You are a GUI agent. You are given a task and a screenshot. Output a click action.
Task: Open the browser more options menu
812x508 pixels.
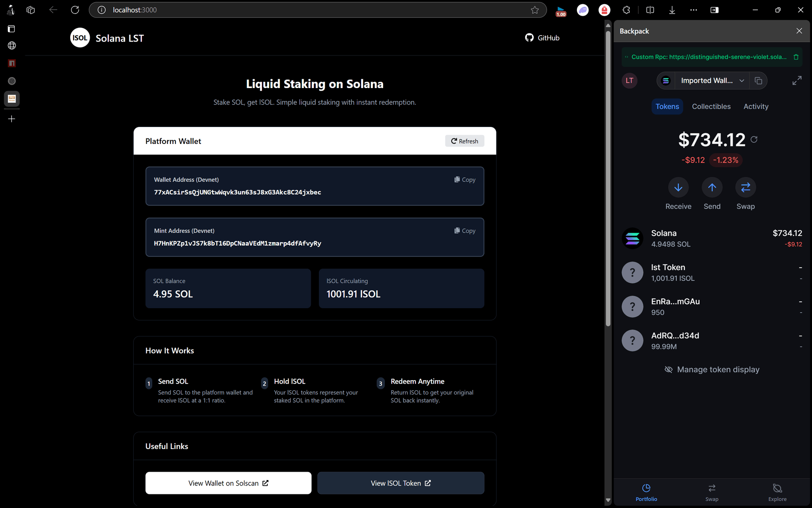click(x=694, y=10)
